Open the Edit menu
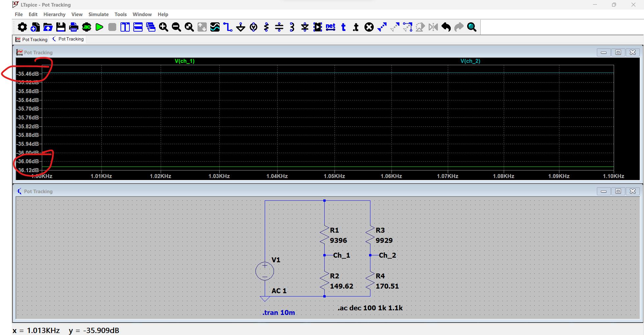Image resolution: width=644 pixels, height=335 pixels. coord(33,14)
